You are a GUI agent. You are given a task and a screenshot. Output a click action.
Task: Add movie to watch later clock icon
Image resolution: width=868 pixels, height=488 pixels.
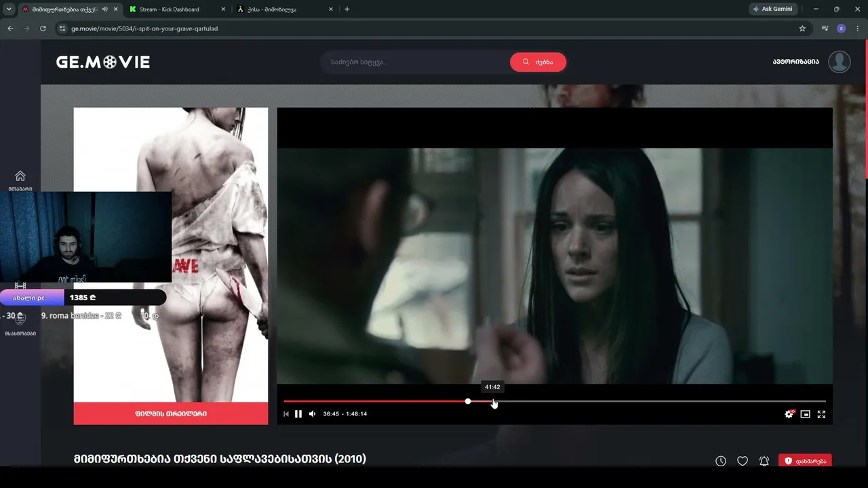pyautogui.click(x=721, y=461)
